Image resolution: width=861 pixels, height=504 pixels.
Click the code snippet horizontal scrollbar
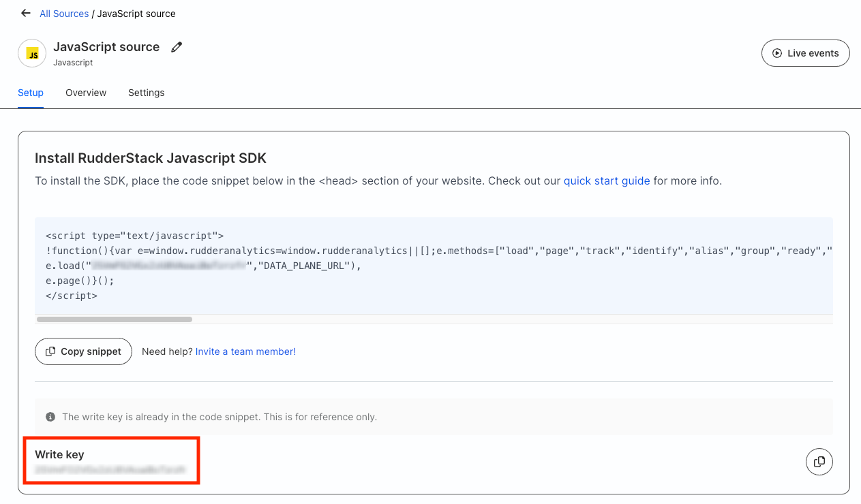[x=115, y=319]
